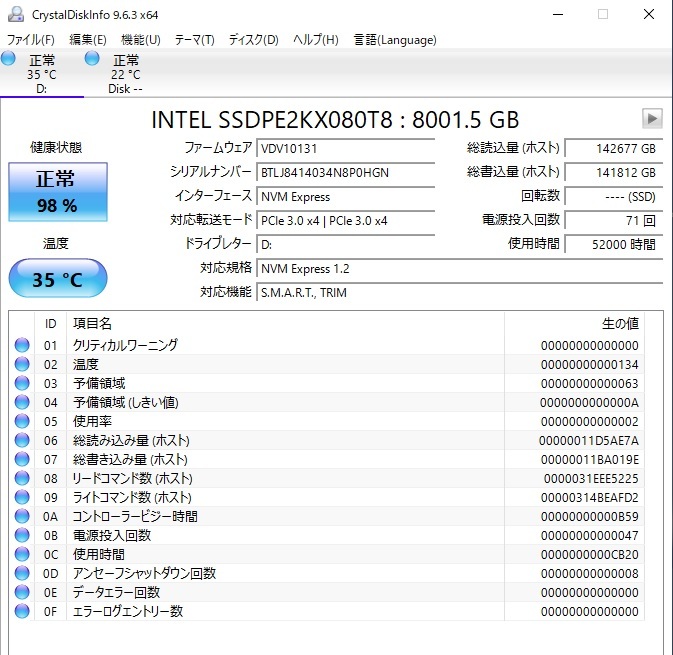The image size is (673, 655).
Task: Open the ディスク(D) menu
Action: pyautogui.click(x=254, y=40)
